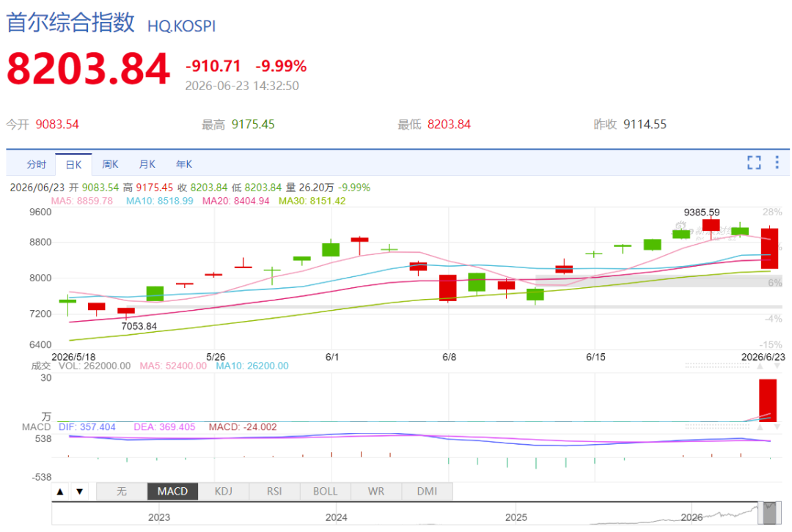Open the 月K monthly tab
The height and width of the screenshot is (532, 792).
[x=147, y=165]
